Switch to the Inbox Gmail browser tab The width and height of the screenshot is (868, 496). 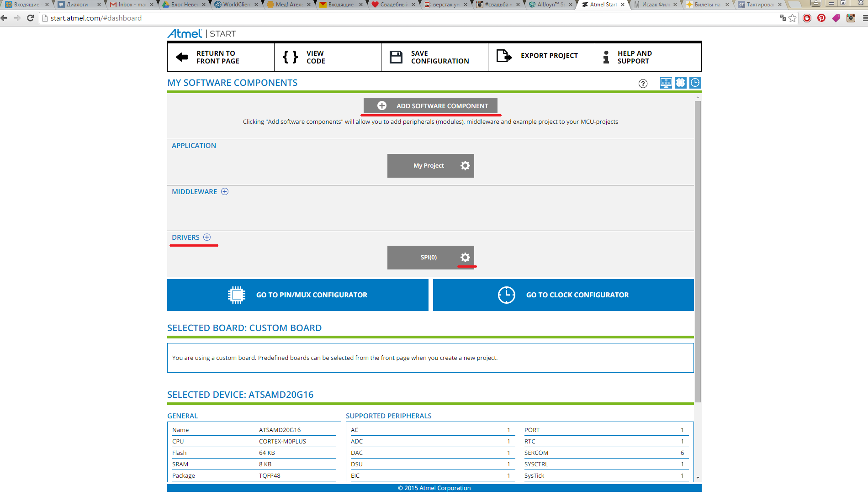[x=131, y=5]
